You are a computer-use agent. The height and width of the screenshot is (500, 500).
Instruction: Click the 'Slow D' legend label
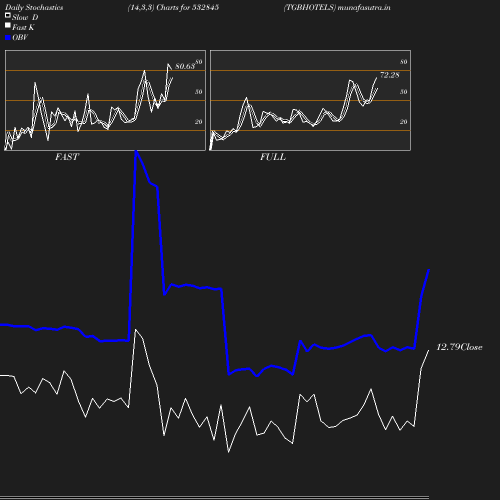pos(25,17)
